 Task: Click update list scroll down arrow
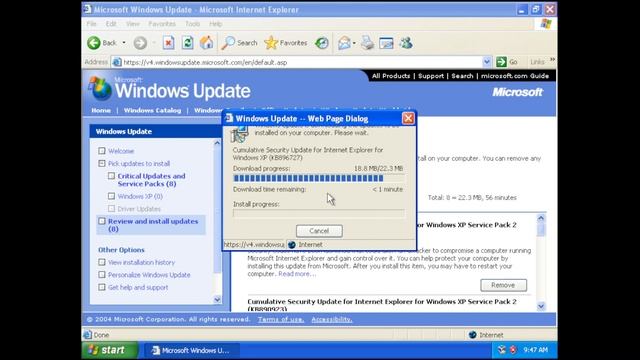[541, 306]
